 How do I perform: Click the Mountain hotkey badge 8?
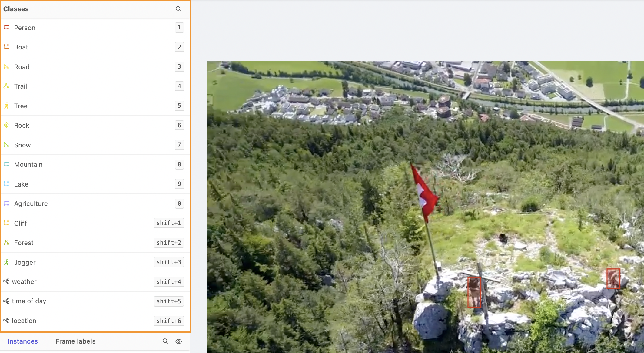(x=179, y=164)
